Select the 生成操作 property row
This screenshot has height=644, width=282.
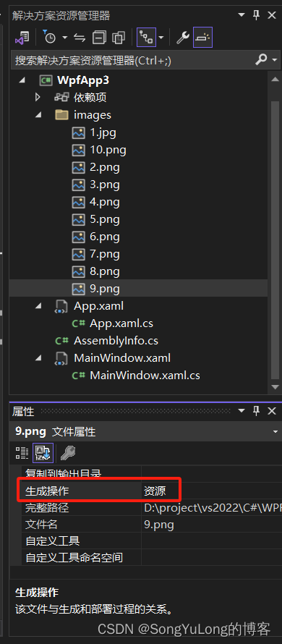tap(151, 491)
